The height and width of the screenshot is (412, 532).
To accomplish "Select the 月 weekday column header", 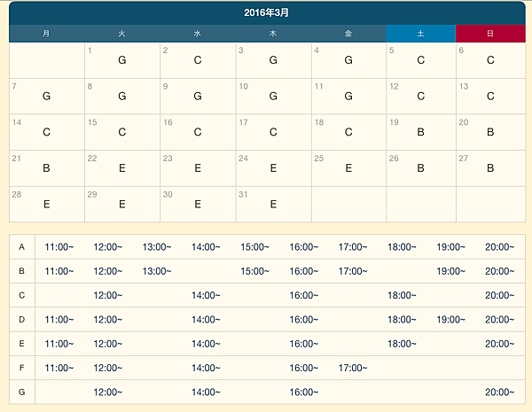I will pyautogui.click(x=46, y=34).
